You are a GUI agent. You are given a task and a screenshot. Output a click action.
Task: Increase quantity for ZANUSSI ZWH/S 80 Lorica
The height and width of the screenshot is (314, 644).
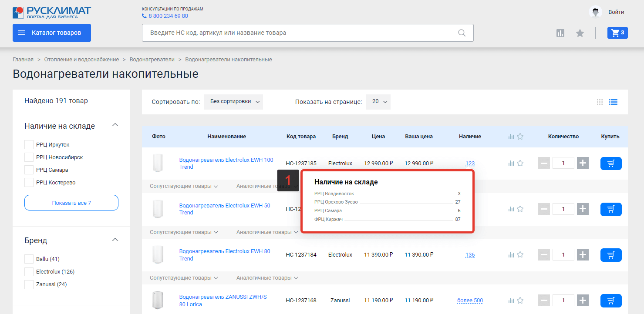[x=583, y=301]
